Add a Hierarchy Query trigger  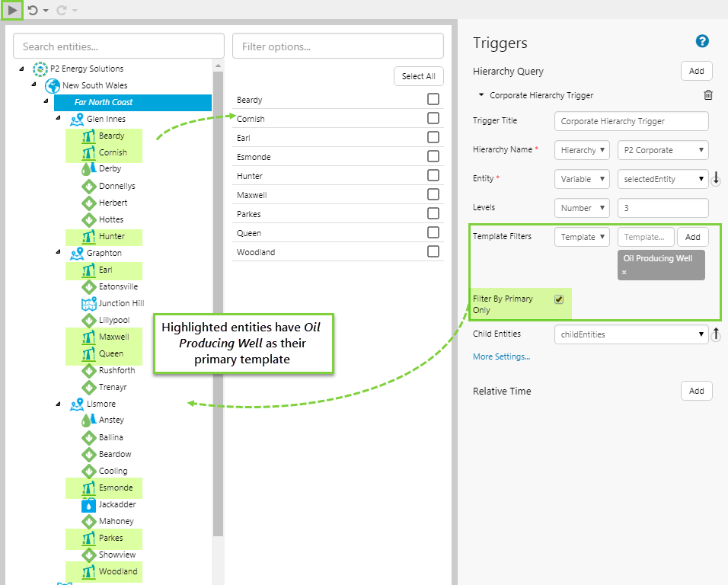(697, 71)
